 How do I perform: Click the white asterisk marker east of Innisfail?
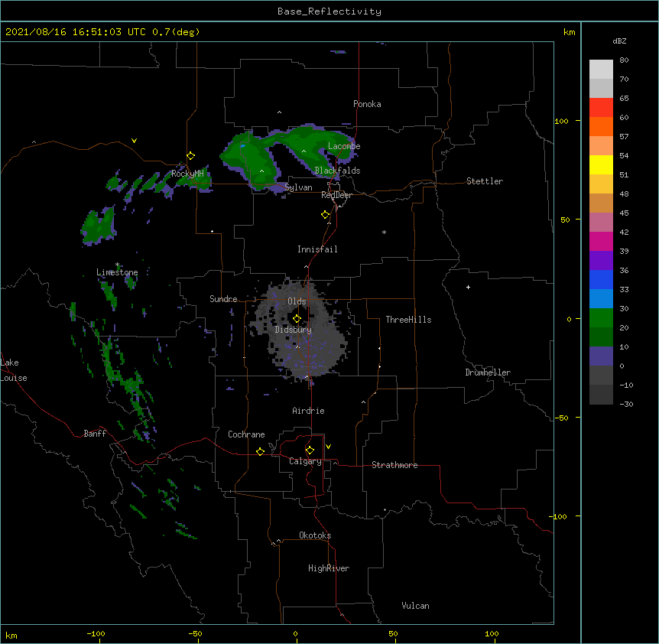[384, 232]
